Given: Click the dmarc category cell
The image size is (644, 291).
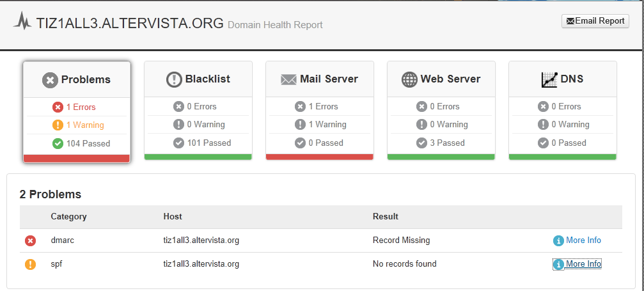Looking at the screenshot, I should pyautogui.click(x=63, y=240).
